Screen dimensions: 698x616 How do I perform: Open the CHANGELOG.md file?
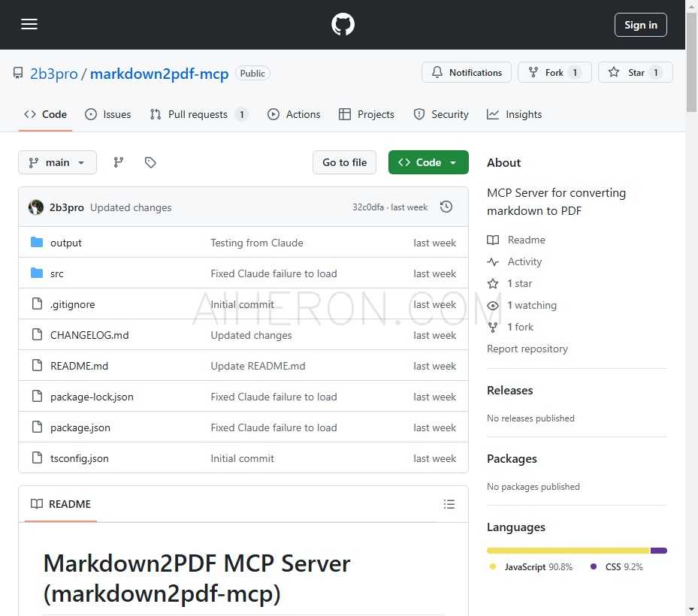(89, 335)
